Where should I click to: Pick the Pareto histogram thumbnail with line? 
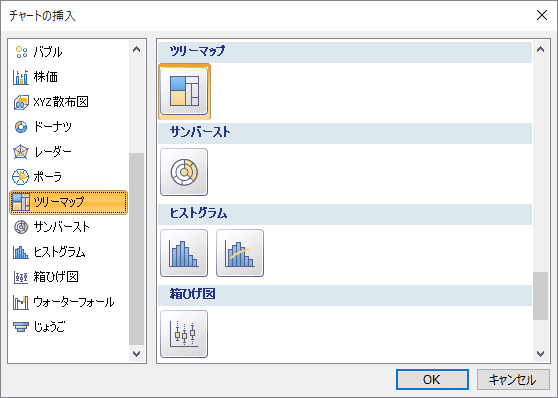[240, 253]
